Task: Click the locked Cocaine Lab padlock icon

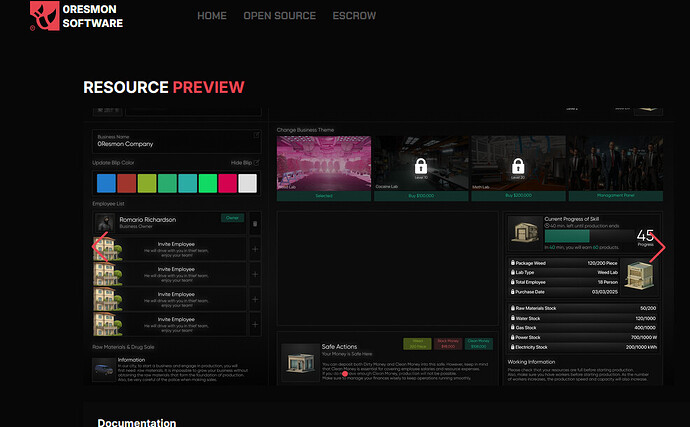Action: [x=421, y=166]
